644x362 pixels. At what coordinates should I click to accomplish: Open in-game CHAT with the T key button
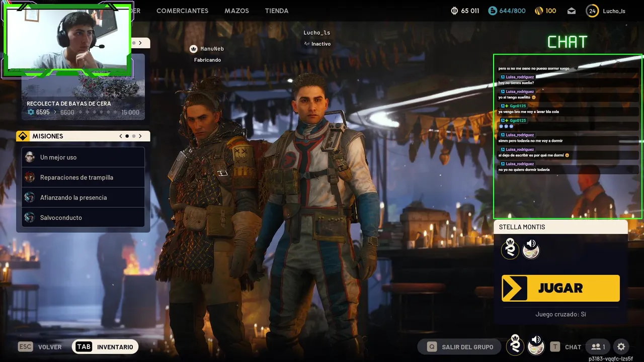[566, 347]
